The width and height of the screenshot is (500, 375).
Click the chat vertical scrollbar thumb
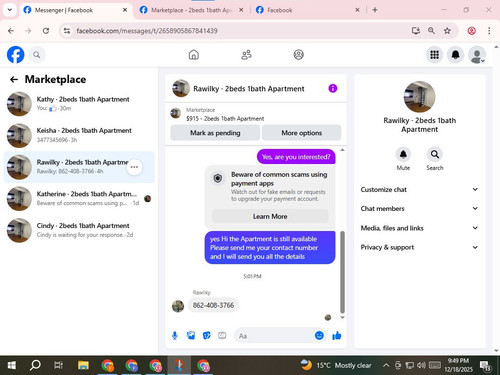342,272
